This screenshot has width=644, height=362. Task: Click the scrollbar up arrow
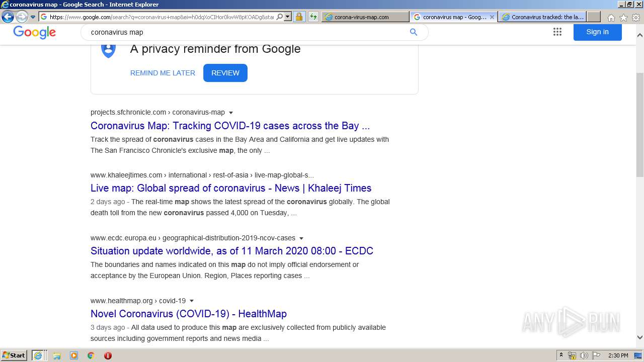pos(639,36)
